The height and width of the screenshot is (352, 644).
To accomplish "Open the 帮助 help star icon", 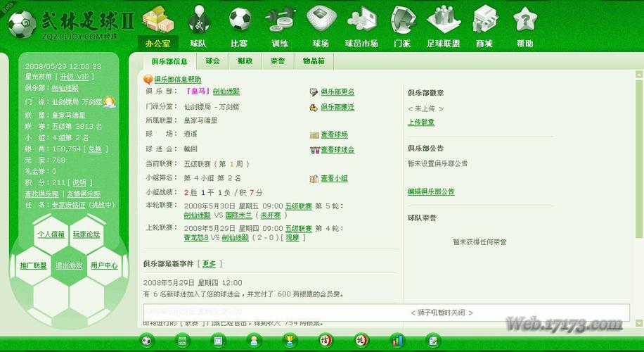I will point(525,19).
